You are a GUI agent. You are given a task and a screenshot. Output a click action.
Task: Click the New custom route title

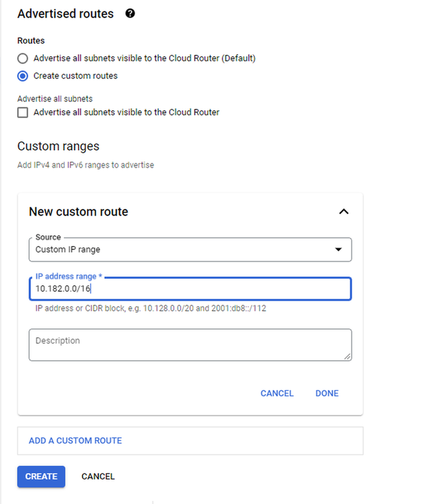pyautogui.click(x=78, y=211)
